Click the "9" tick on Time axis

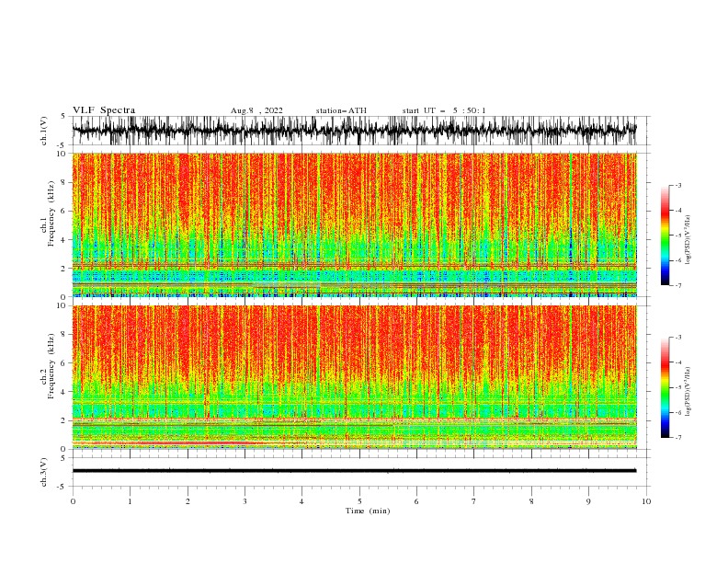[x=588, y=501]
